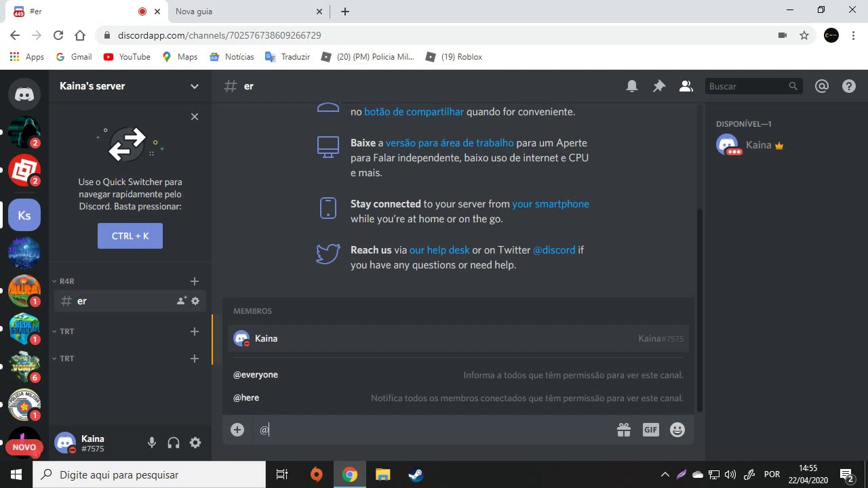The height and width of the screenshot is (488, 868).
Task: Open Steam from the taskbar
Action: tap(416, 474)
